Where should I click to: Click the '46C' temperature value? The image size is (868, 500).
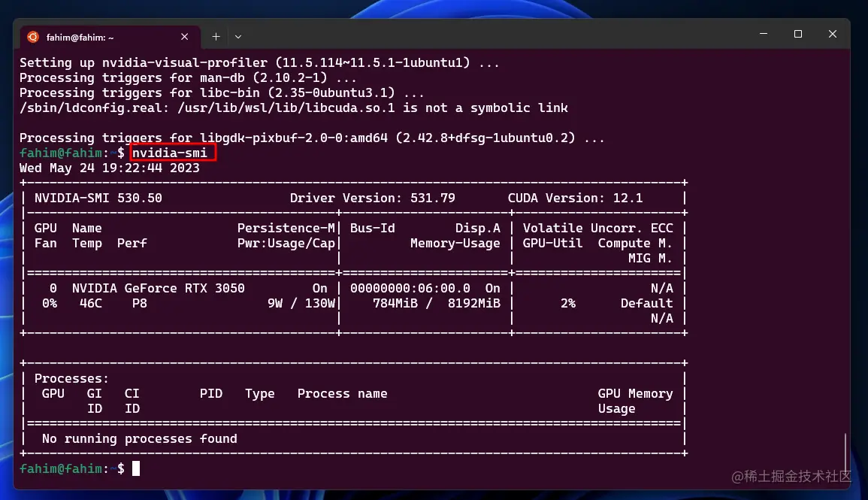pos(90,303)
